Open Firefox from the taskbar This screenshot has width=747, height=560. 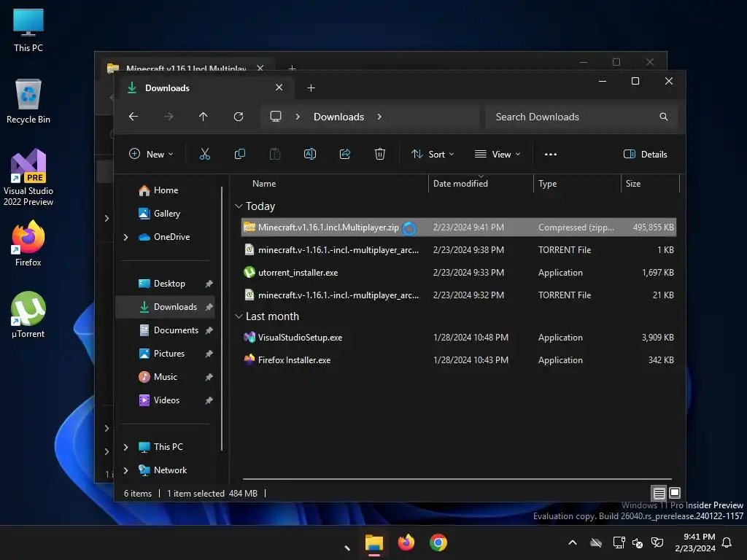(x=406, y=542)
